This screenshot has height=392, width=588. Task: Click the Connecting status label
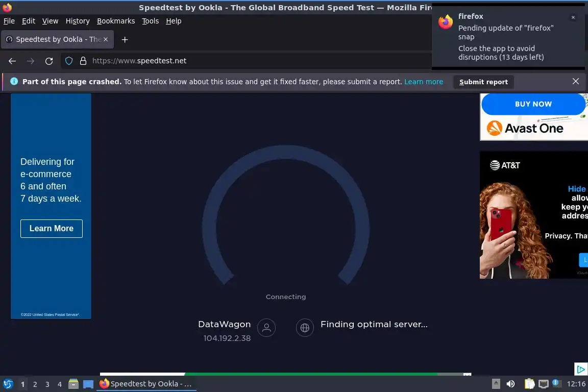[x=286, y=297]
